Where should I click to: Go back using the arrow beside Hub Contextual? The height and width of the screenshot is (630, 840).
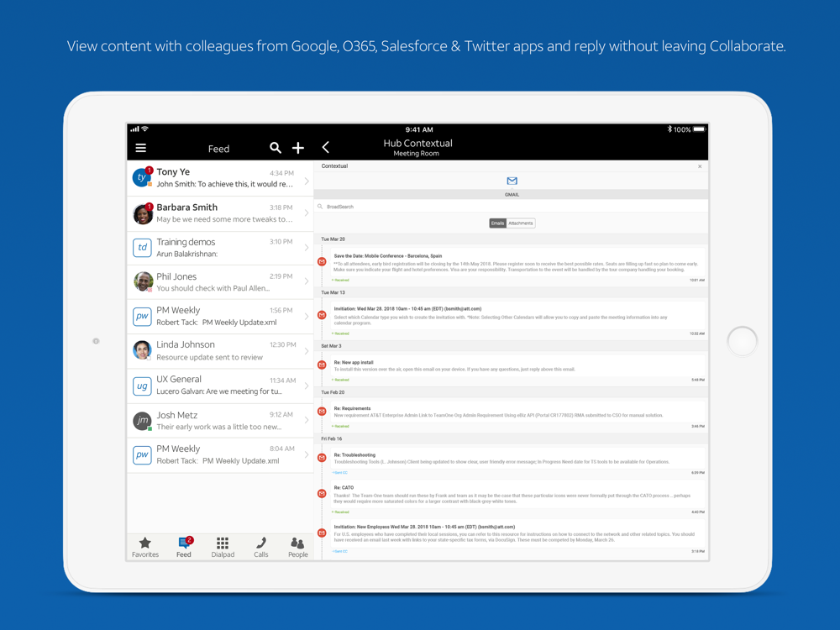coord(325,147)
